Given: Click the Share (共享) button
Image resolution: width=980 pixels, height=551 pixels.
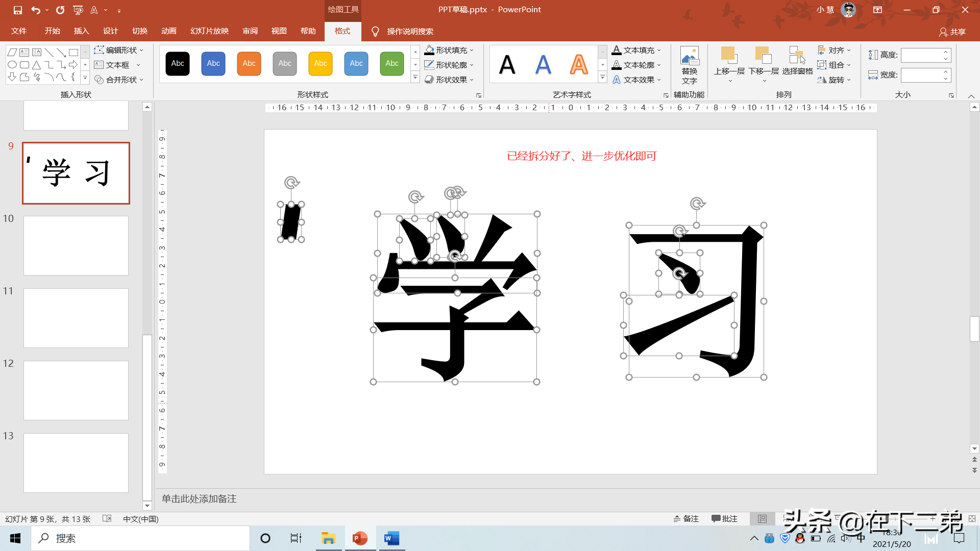Looking at the screenshot, I should tap(952, 32).
